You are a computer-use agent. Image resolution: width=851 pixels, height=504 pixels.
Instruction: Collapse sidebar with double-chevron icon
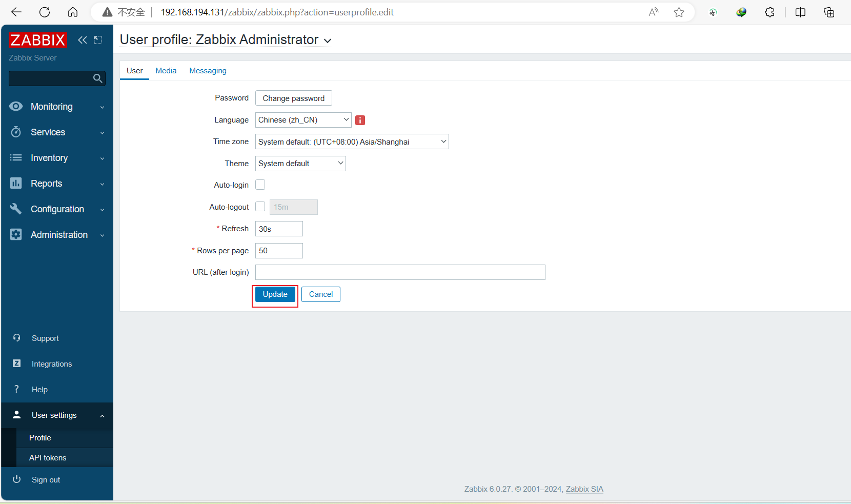pyautogui.click(x=83, y=40)
